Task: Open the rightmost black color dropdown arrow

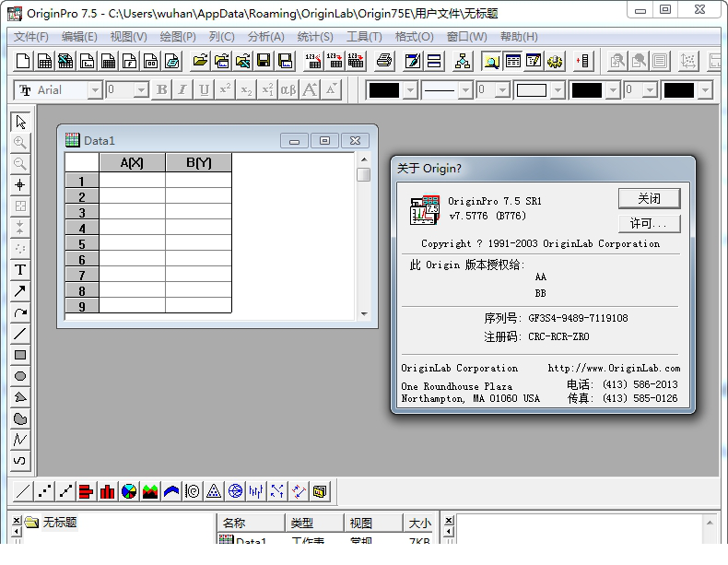Action: coord(705,90)
